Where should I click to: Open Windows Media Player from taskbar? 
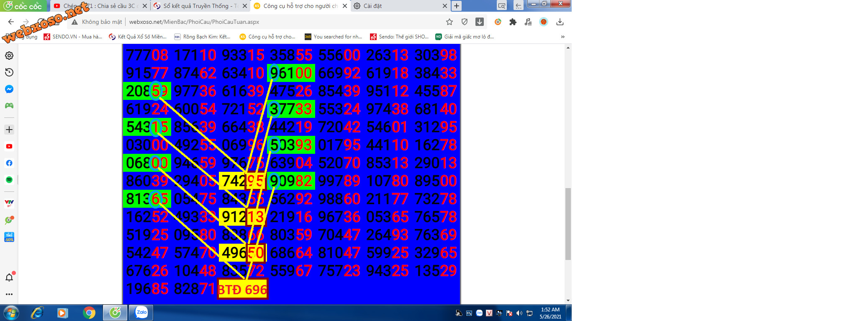click(x=63, y=313)
